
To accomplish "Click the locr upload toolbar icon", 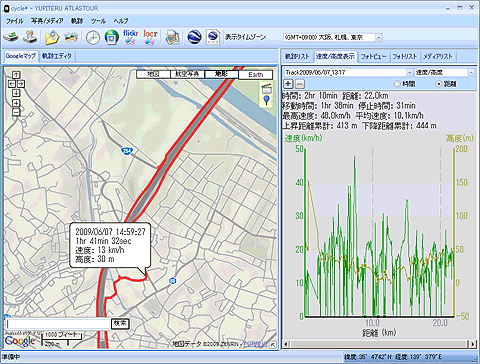I will (x=150, y=37).
